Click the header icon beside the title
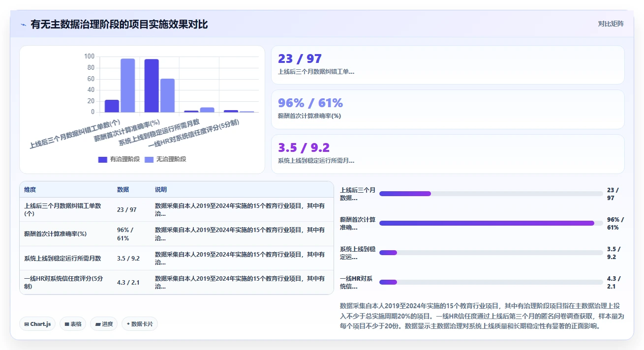 24,24
